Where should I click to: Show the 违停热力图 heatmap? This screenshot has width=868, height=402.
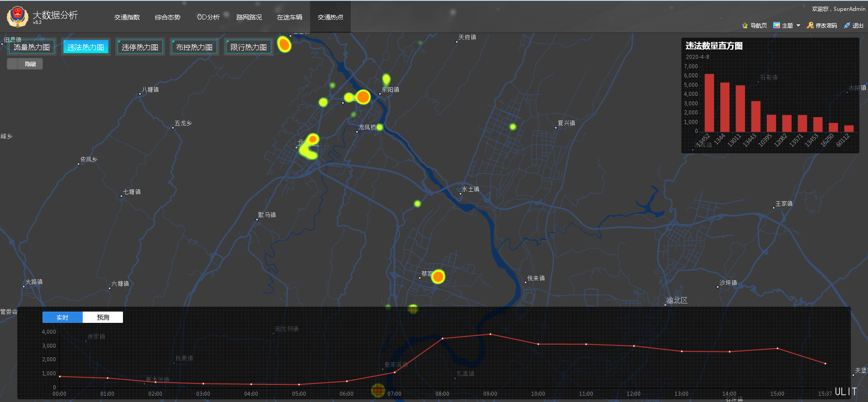pyautogui.click(x=140, y=47)
